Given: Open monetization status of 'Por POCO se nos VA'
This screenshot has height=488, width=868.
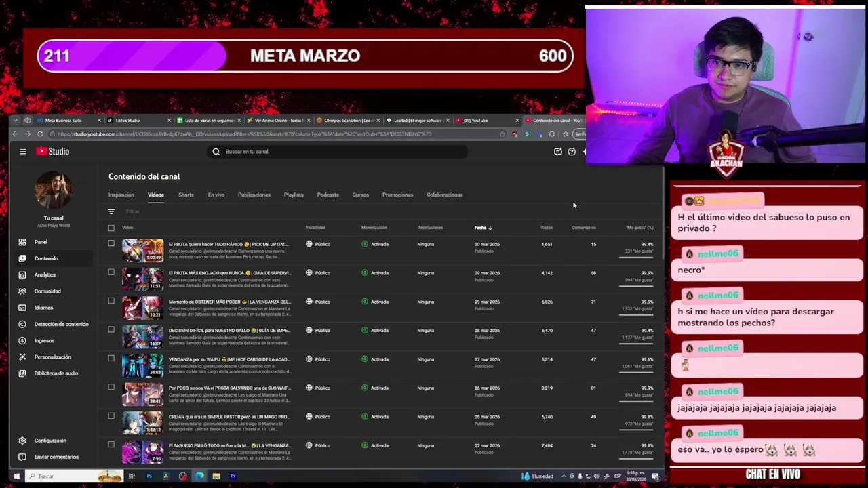Looking at the screenshot, I should pos(375,388).
